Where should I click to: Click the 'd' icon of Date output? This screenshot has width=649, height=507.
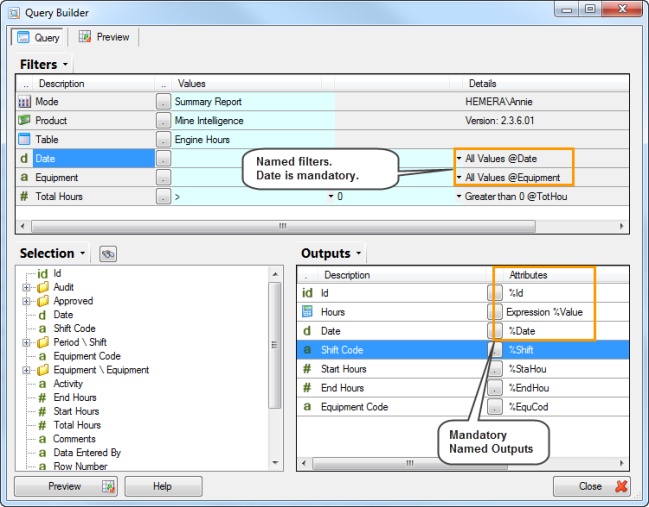[307, 331]
